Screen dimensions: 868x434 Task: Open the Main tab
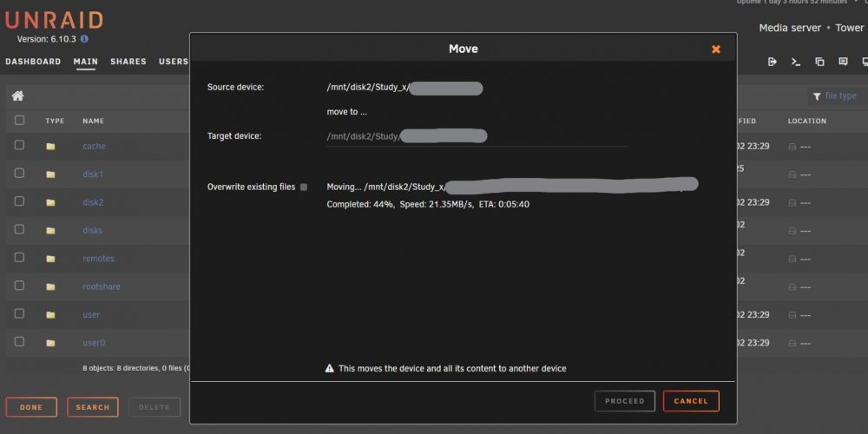click(x=86, y=62)
